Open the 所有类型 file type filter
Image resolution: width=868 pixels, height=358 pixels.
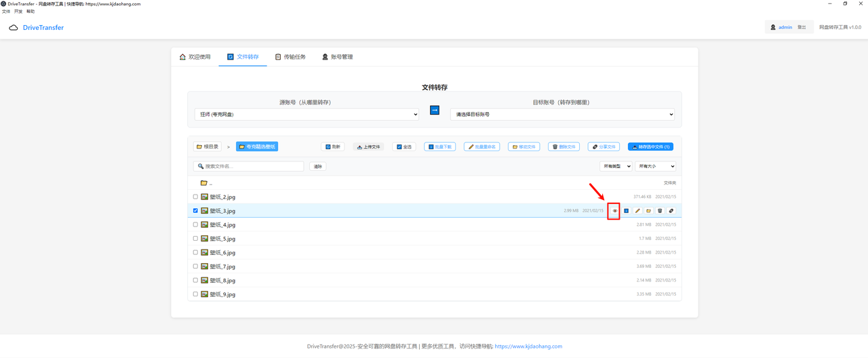(615, 166)
